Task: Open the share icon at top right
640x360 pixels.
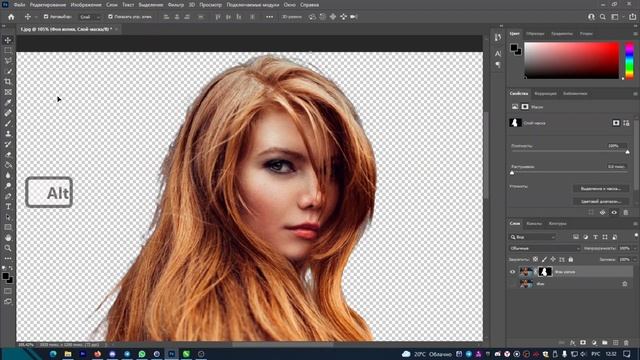Action: click(632, 17)
